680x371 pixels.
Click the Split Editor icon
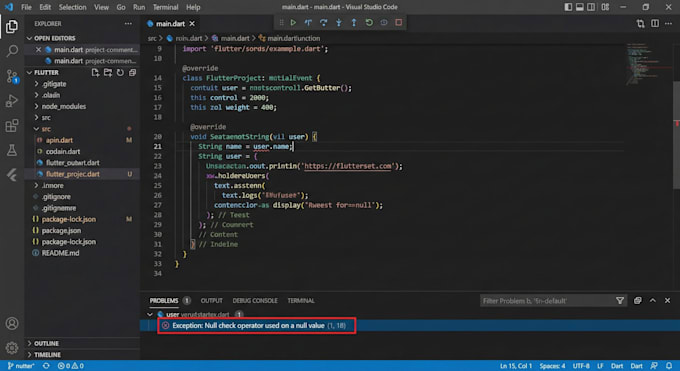point(655,23)
